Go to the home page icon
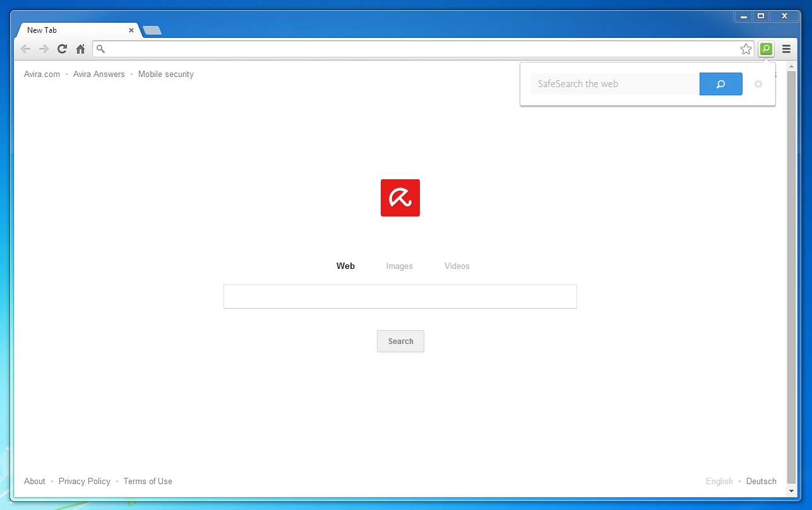Screen dimensions: 812x510 pos(80,49)
